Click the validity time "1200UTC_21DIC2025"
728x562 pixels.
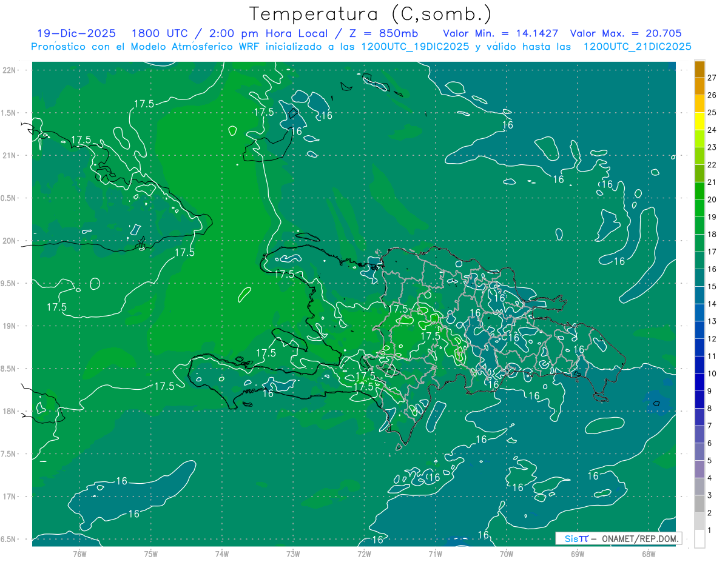tap(638, 47)
